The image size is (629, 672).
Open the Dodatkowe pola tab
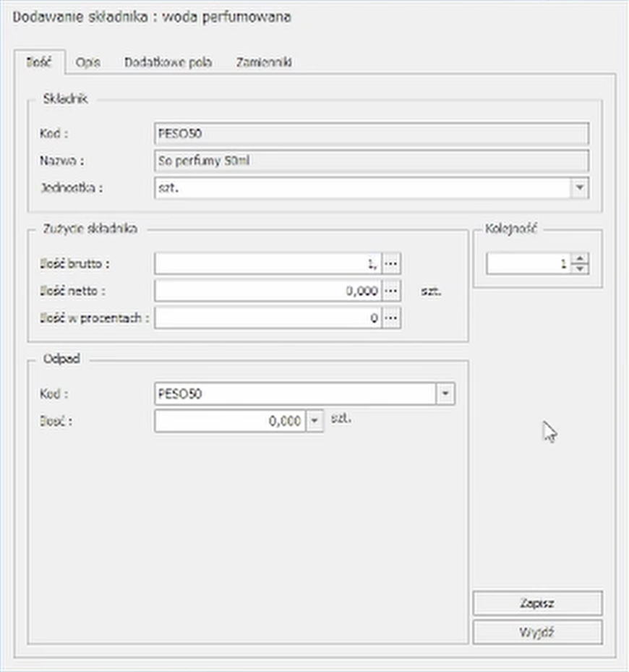click(168, 63)
